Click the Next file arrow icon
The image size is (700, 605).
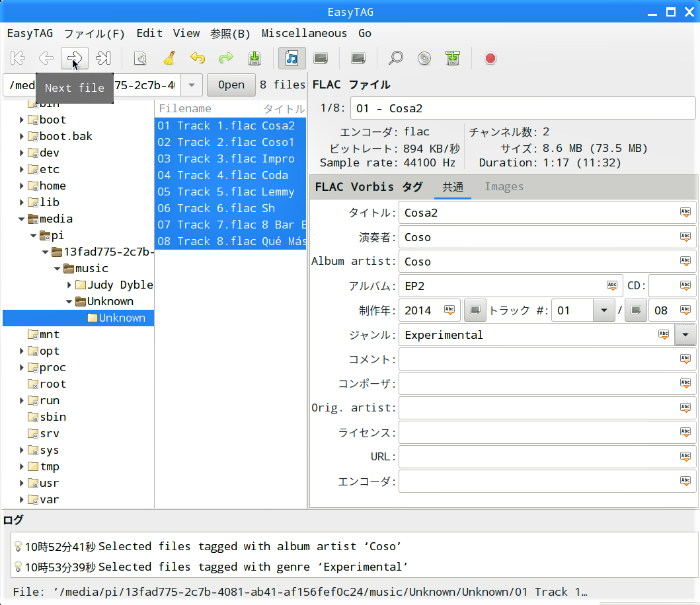coord(75,58)
